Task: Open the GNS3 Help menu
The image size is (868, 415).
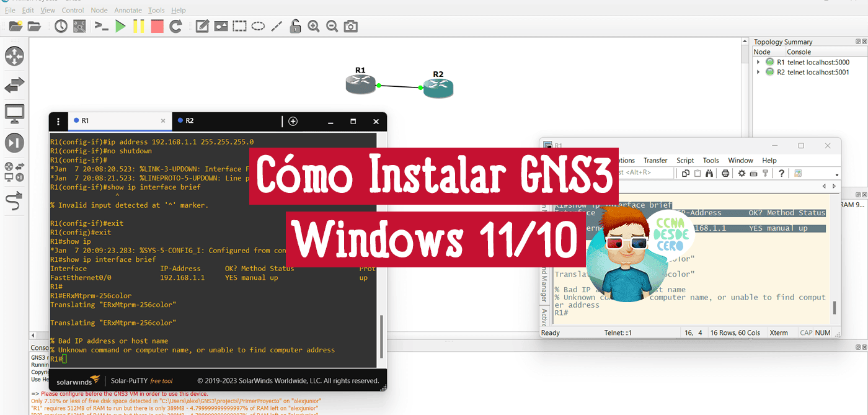Action: coord(179,11)
